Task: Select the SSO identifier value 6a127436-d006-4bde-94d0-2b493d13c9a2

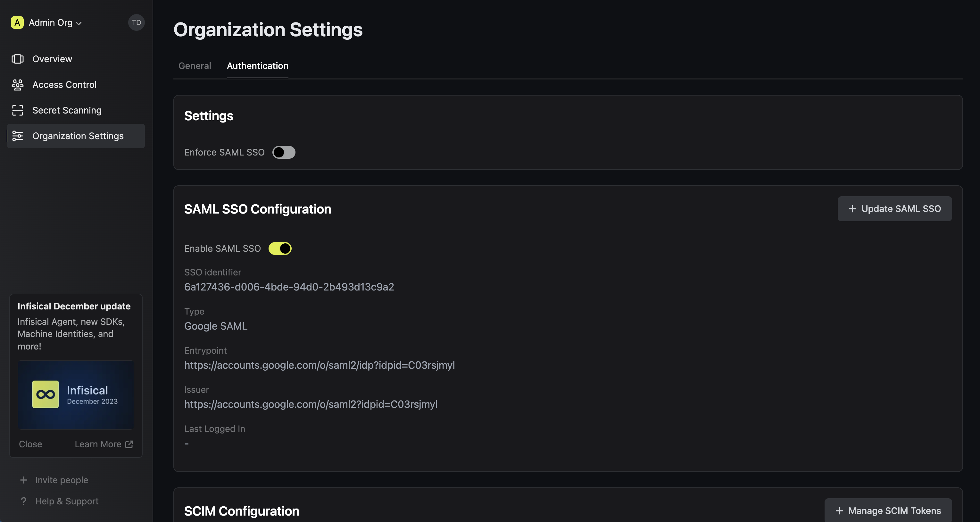Action: 289,287
